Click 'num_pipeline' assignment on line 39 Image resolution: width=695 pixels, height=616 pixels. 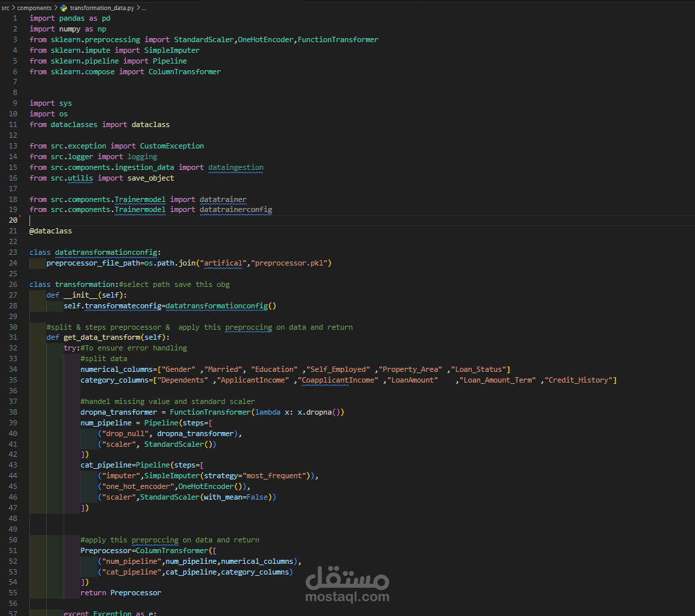click(106, 423)
